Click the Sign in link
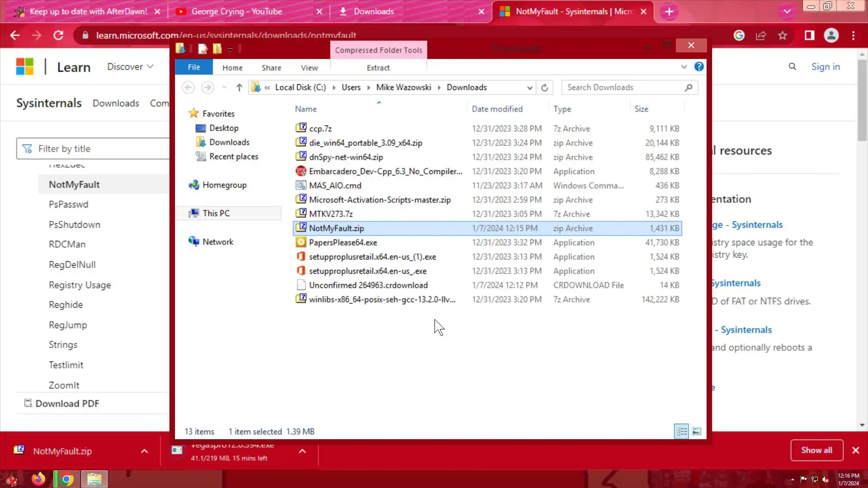The width and height of the screenshot is (868, 488). (x=825, y=67)
